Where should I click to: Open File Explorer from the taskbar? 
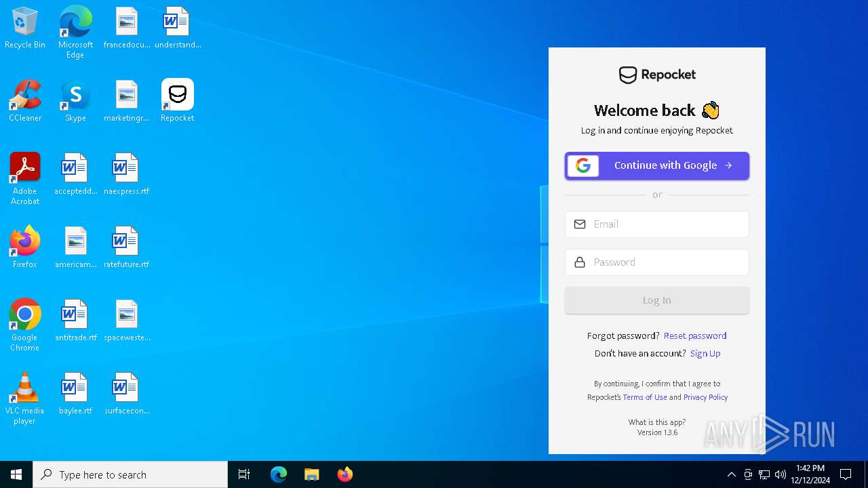click(x=312, y=474)
